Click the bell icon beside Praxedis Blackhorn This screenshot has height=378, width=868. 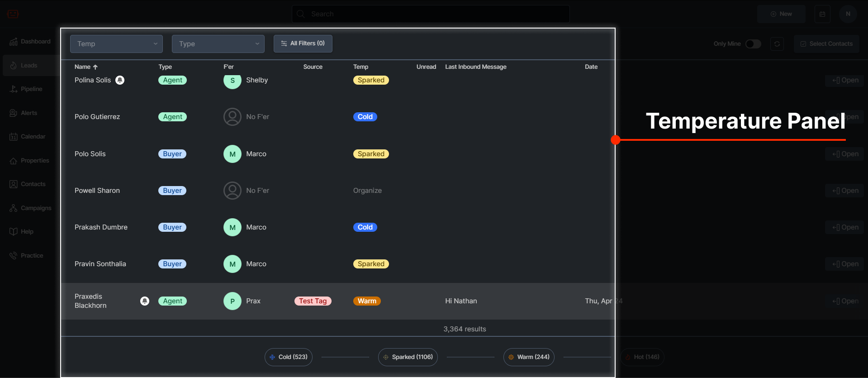[145, 301]
